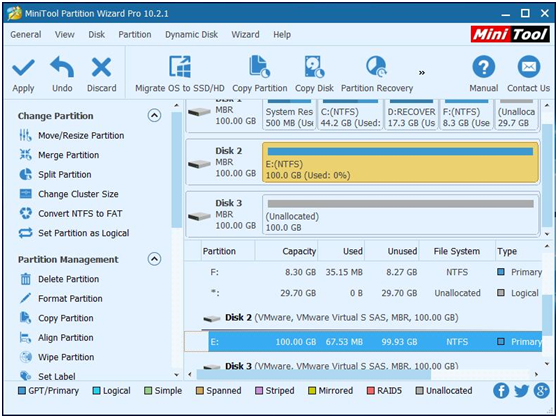Screen dimensions: 558x418
Task: Select Wipe Partition action
Action: (57, 358)
